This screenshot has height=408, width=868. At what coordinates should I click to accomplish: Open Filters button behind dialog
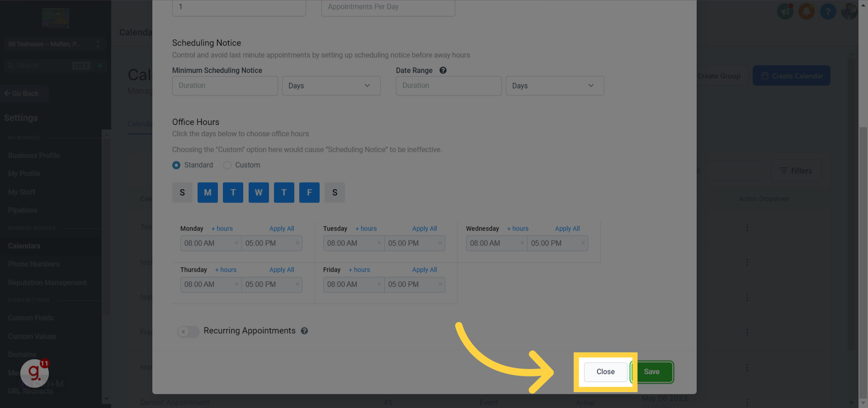tap(796, 171)
